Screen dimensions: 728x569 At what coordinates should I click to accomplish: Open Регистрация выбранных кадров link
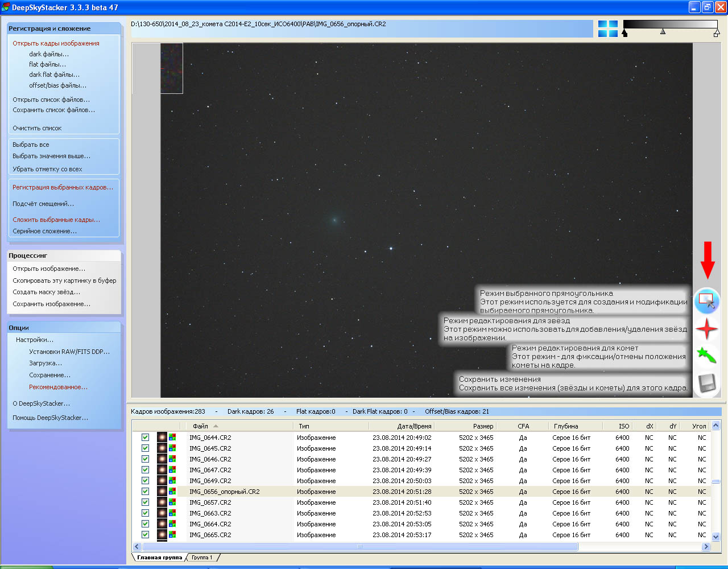tap(63, 187)
